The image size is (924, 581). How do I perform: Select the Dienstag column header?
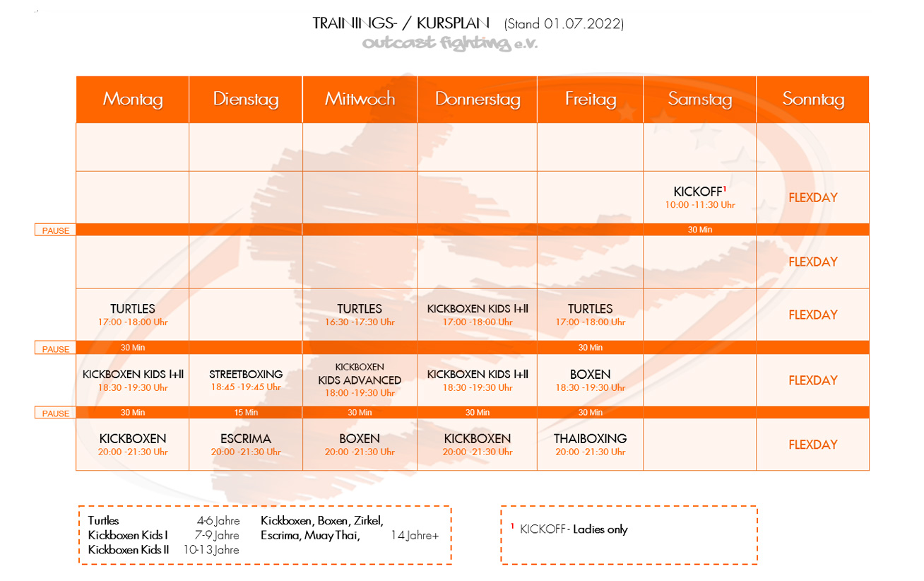pos(246,100)
